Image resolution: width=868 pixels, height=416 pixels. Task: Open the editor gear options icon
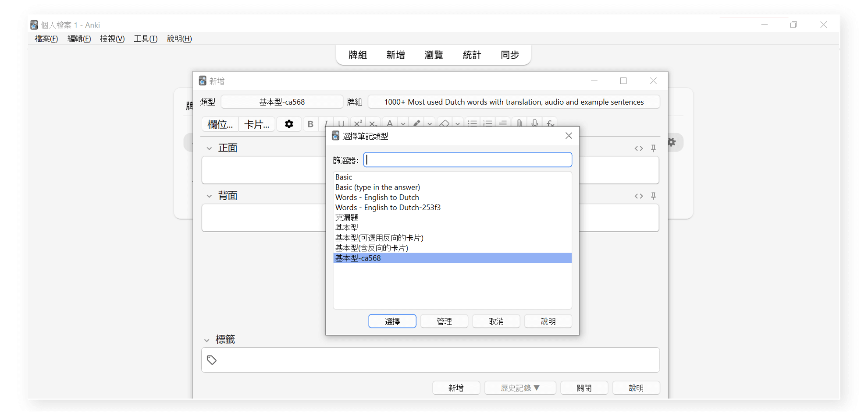288,124
